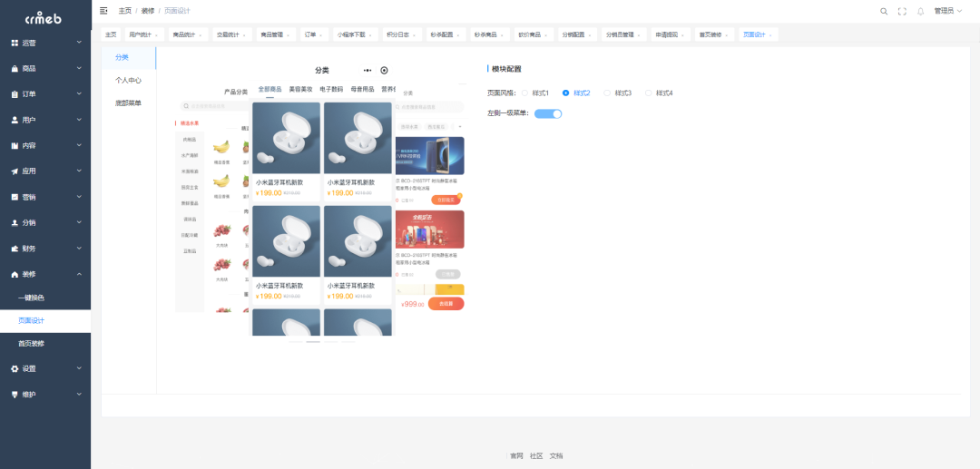This screenshot has width=980, height=469.
Task: Select the 样式3 page style option
Action: [608, 93]
